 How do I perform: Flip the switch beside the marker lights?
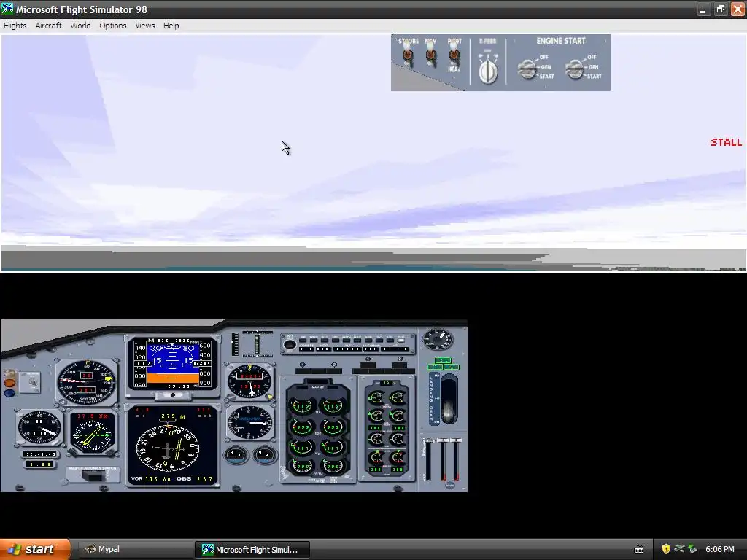33,382
